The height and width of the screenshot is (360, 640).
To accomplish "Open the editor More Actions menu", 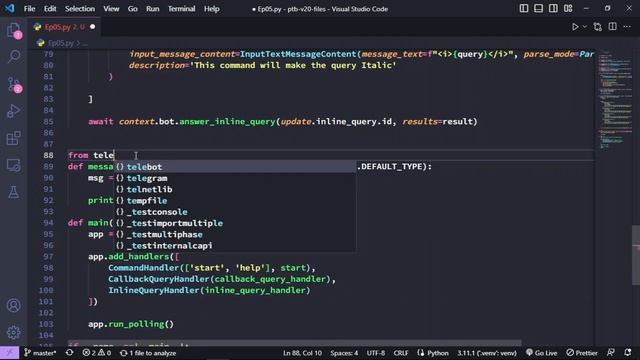I will click(x=627, y=27).
